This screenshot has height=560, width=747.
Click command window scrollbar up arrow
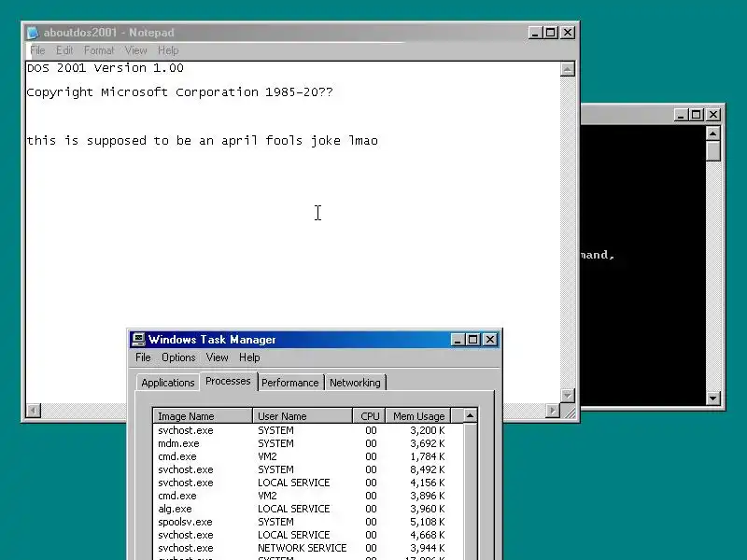click(712, 133)
